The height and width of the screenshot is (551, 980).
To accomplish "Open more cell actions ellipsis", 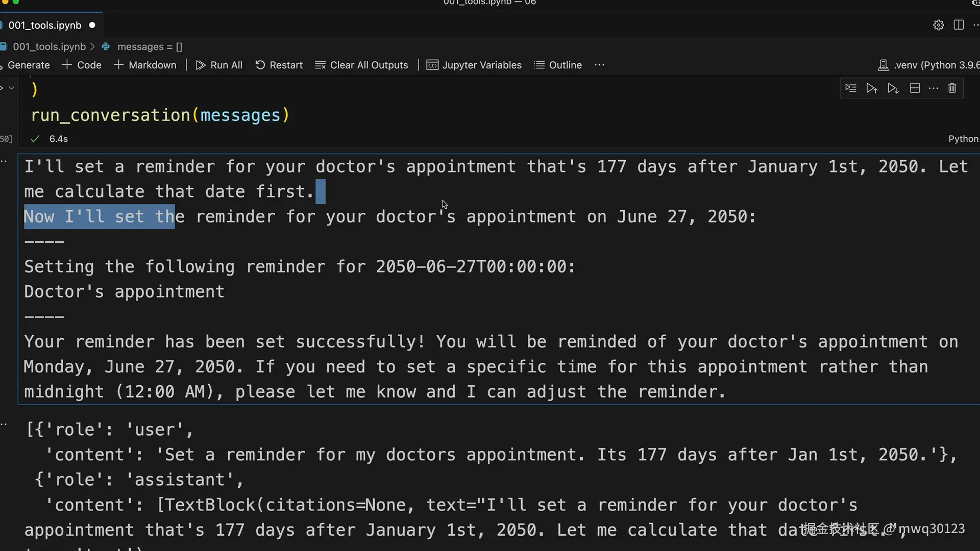I will pos(934,88).
